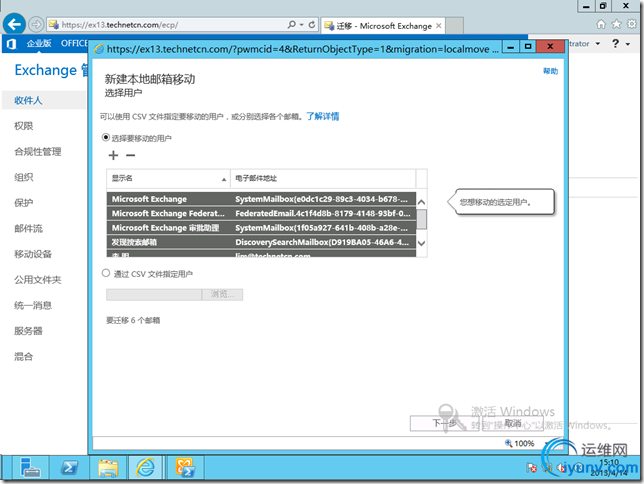
Task: Open the 收件人 navigation item
Action: [28, 101]
